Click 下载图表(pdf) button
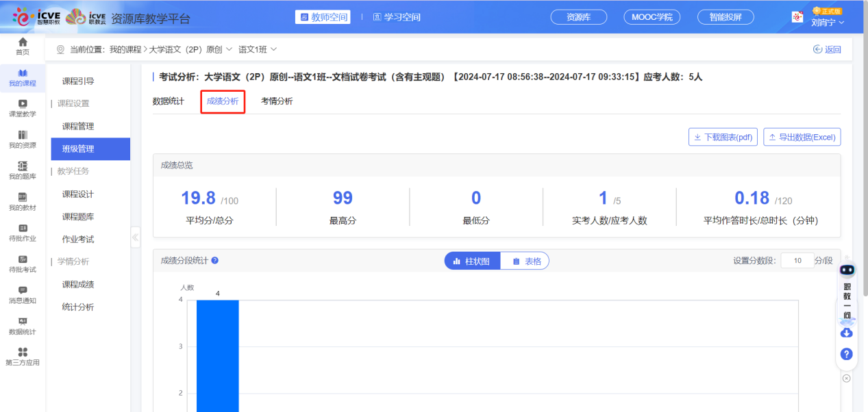This screenshot has height=412, width=868. [723, 137]
